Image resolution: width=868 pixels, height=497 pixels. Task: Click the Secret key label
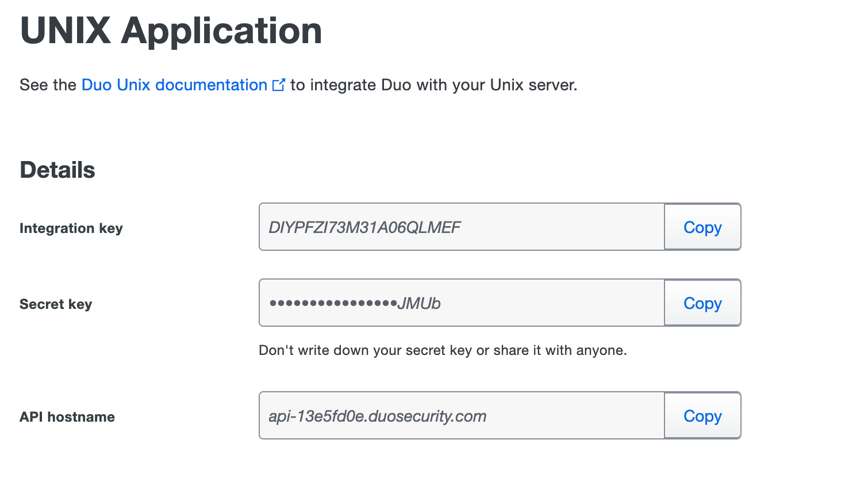pyautogui.click(x=56, y=304)
